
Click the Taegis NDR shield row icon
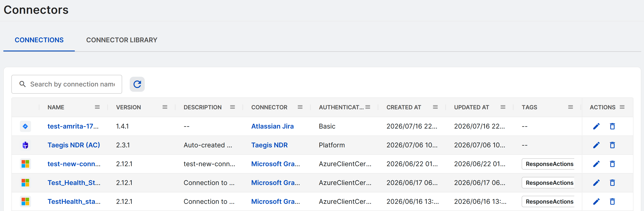point(25,145)
